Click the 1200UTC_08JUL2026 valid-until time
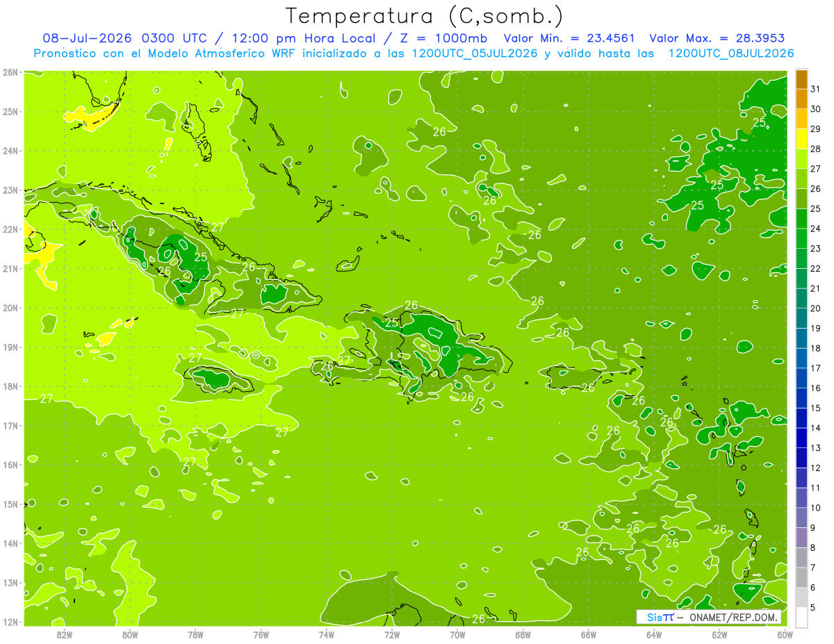The height and width of the screenshot is (644, 834). (x=731, y=53)
